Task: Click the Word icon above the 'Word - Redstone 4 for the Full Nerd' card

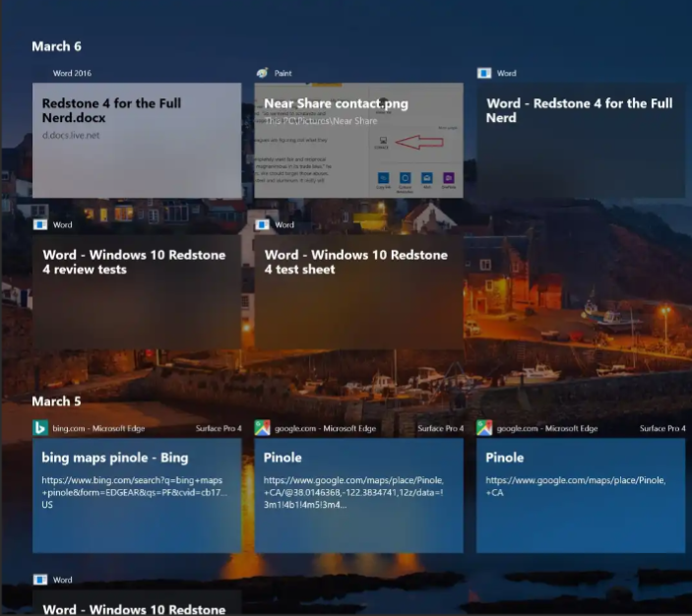Action: point(484,73)
